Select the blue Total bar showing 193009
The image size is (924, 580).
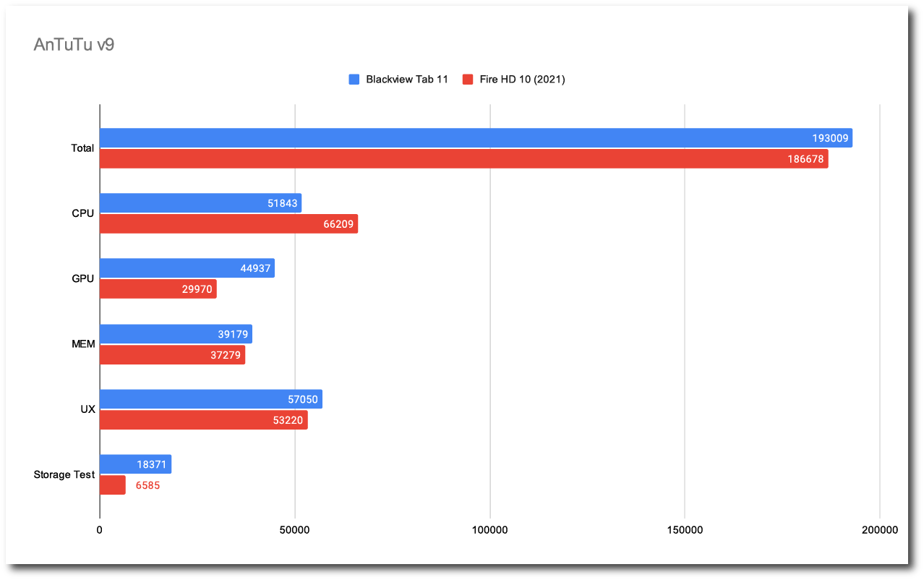[x=475, y=138]
